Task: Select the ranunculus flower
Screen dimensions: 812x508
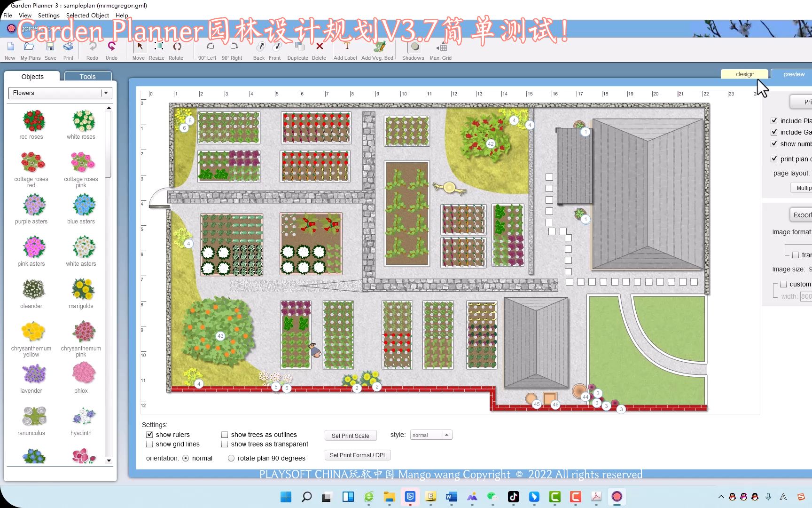Action: point(34,416)
